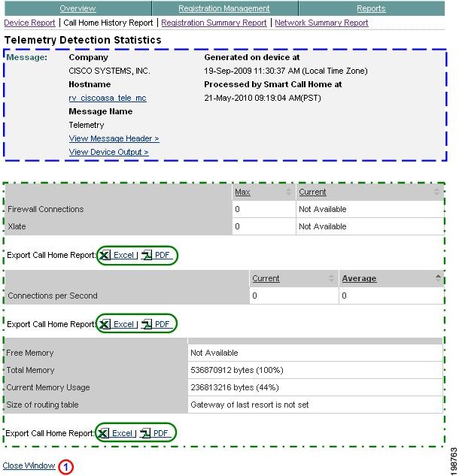Viewport: 459px width, 476px height.
Task: Click the Total Memory label
Action: 30,370
